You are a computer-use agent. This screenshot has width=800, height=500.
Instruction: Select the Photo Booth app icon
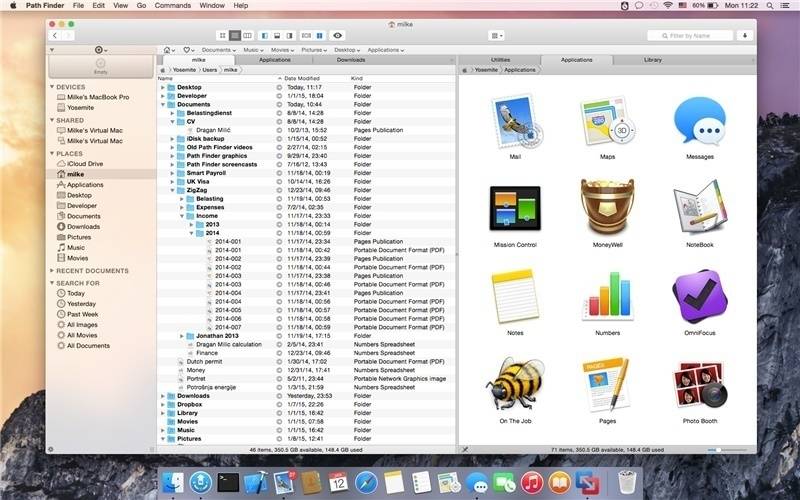pyautogui.click(x=699, y=391)
